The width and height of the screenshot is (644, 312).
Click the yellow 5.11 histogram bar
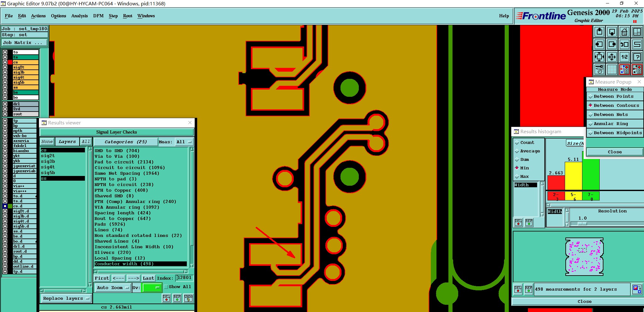(x=574, y=176)
